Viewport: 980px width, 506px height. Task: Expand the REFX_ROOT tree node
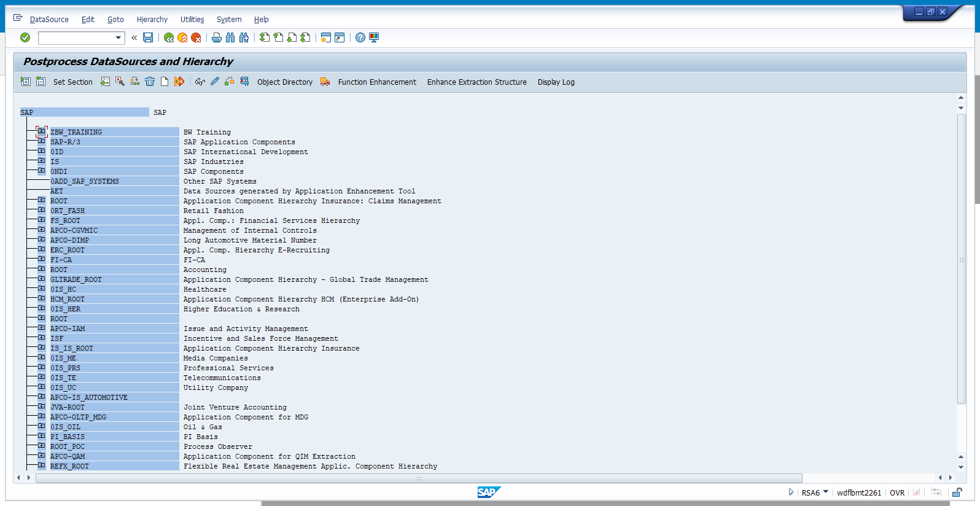42,465
